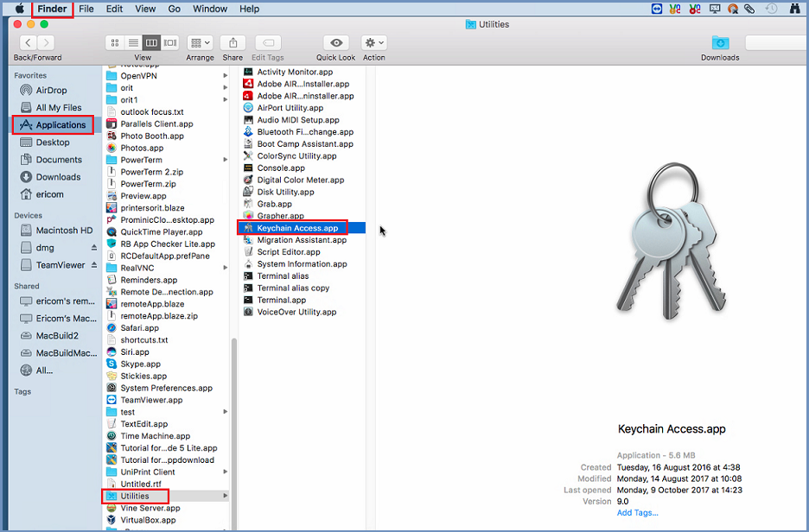809x532 pixels.
Task: Click the Keychain Access keys preview image
Action: tap(672, 241)
